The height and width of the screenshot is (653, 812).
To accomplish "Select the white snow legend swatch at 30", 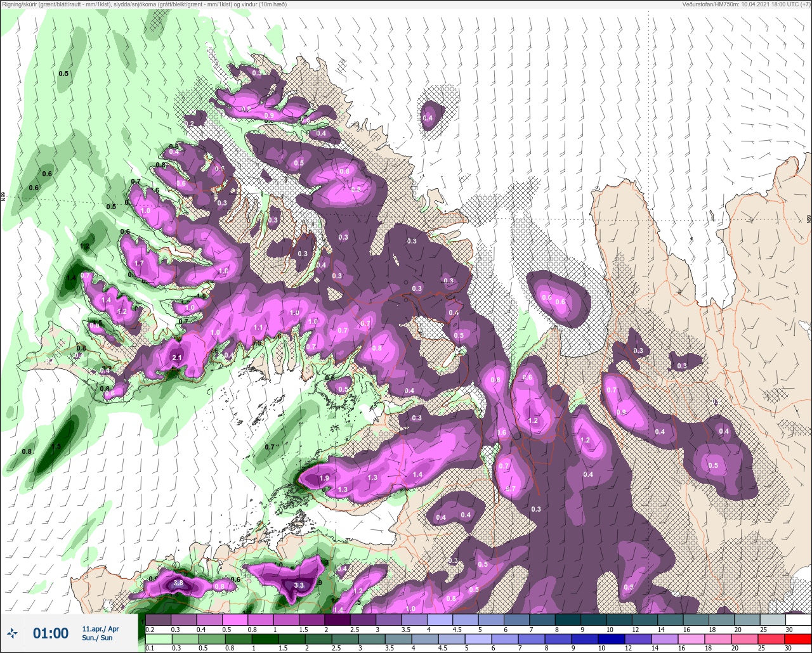I will click(x=798, y=619).
